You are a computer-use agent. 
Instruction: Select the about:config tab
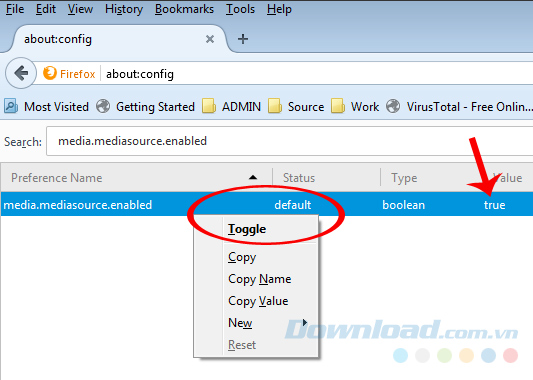117,39
